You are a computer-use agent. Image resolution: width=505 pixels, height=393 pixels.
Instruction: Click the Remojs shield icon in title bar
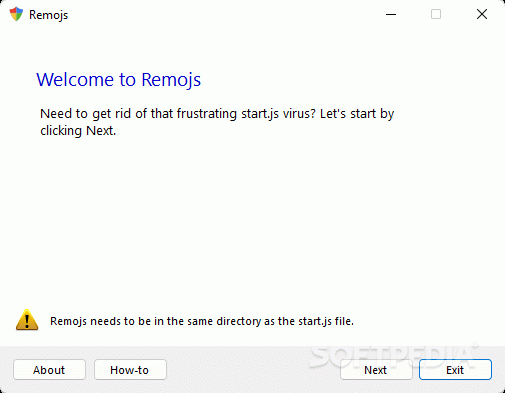[16, 14]
